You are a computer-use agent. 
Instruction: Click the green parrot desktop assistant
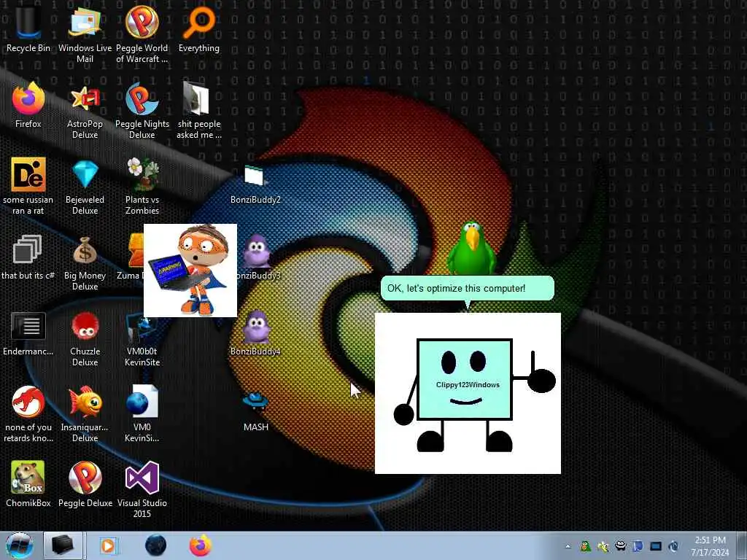coord(472,249)
